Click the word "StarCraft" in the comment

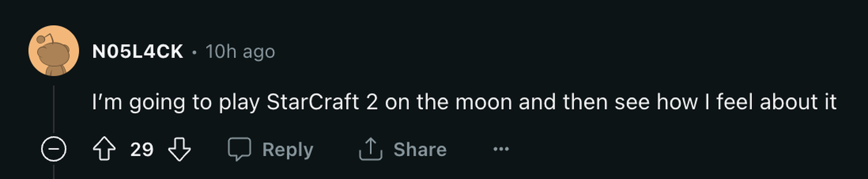312,102
